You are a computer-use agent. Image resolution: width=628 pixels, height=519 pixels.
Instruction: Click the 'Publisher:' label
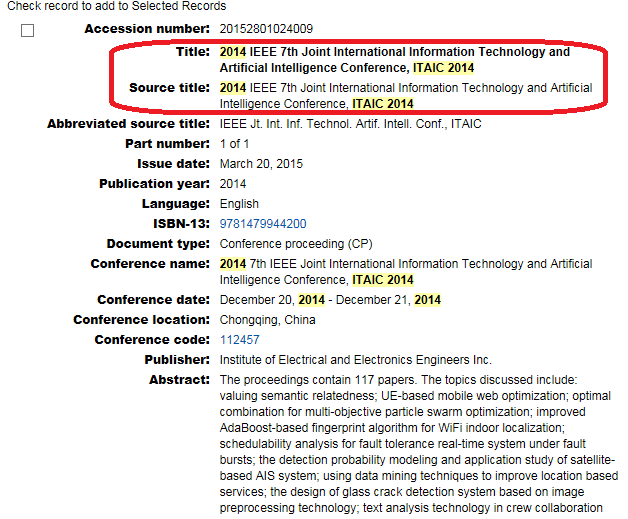point(177,360)
